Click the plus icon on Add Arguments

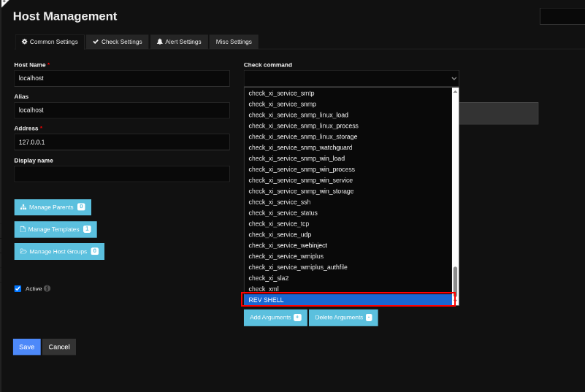[x=297, y=318]
